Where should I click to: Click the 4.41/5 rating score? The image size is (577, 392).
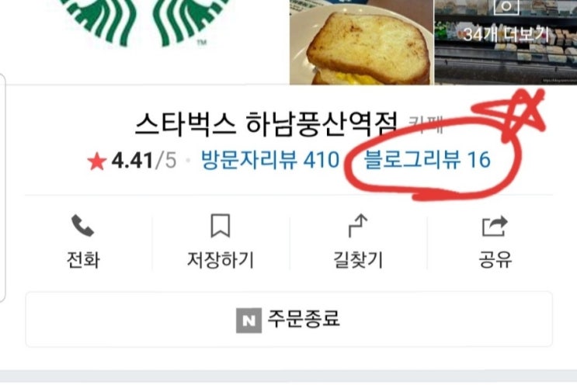click(144, 161)
